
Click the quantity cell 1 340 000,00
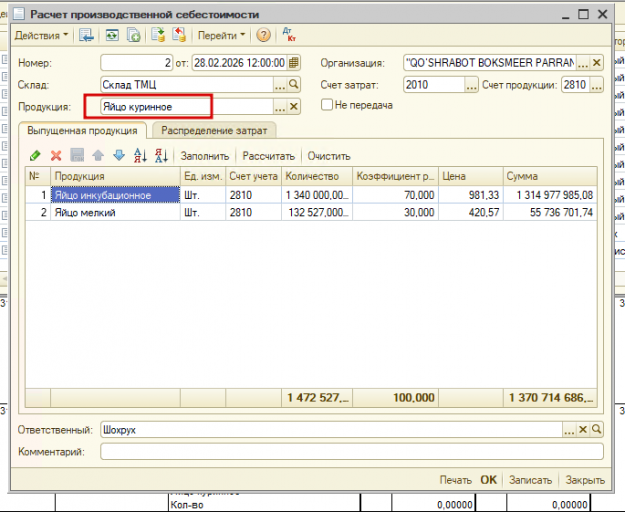[317, 195]
